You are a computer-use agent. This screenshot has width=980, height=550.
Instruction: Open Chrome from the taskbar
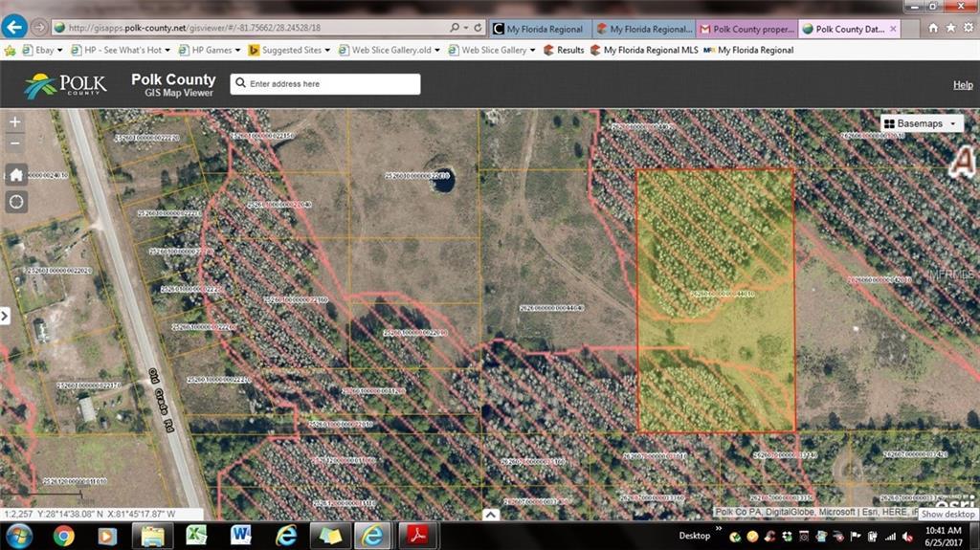tap(63, 537)
